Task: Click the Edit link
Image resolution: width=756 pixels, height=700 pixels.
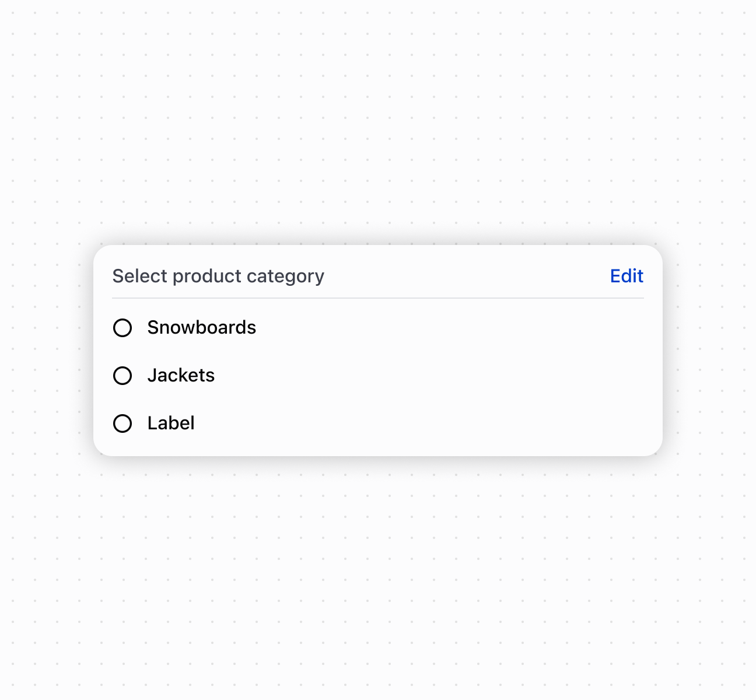Action: (626, 276)
